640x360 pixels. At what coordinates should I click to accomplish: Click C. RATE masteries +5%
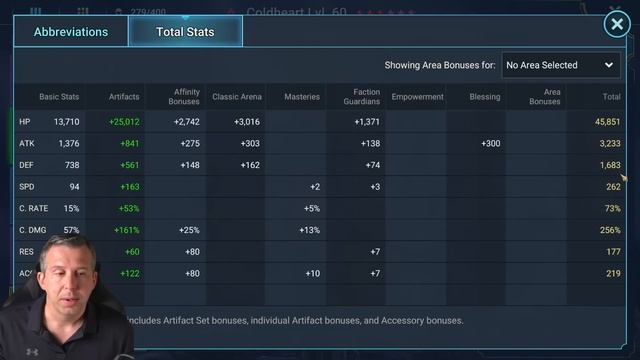(x=312, y=208)
